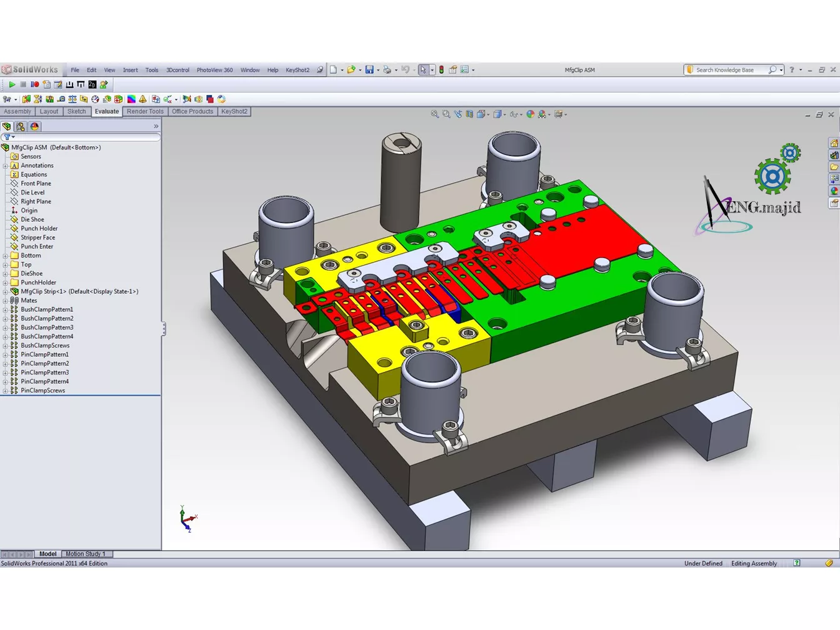Click the red Record macro button
Viewport: 840px width, 630px height.
tap(35, 84)
